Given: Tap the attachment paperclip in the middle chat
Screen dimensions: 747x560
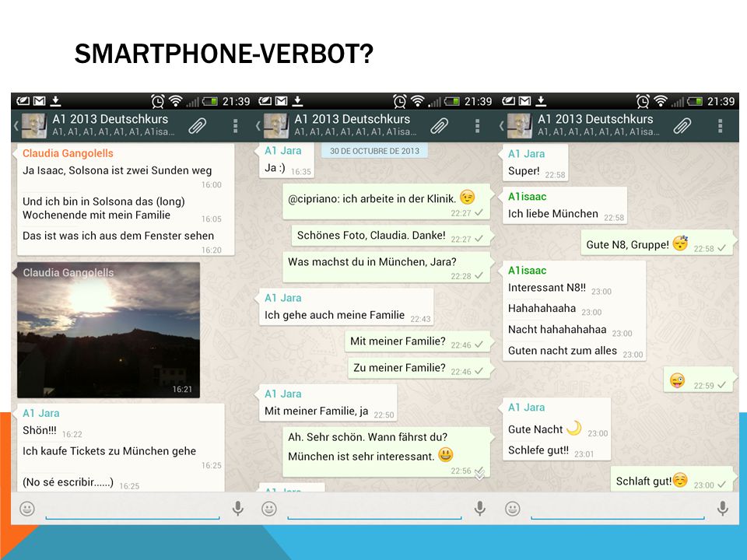Looking at the screenshot, I should pyautogui.click(x=439, y=126).
